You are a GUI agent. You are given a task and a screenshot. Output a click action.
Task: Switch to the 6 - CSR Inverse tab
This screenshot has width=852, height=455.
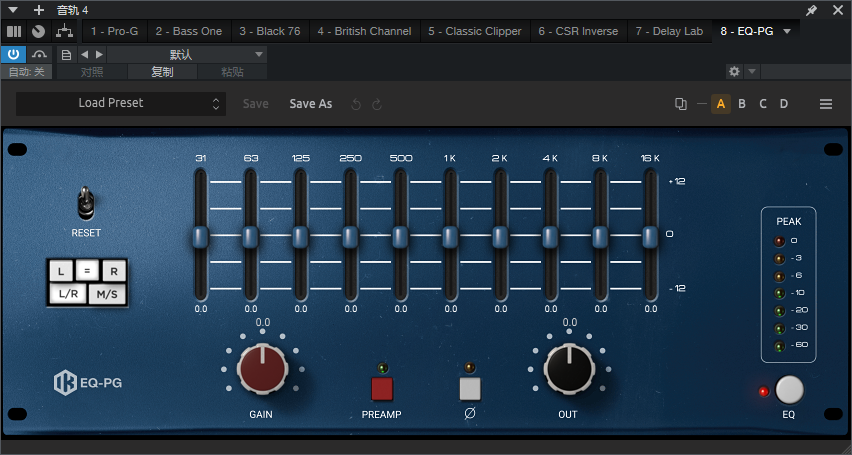point(579,32)
